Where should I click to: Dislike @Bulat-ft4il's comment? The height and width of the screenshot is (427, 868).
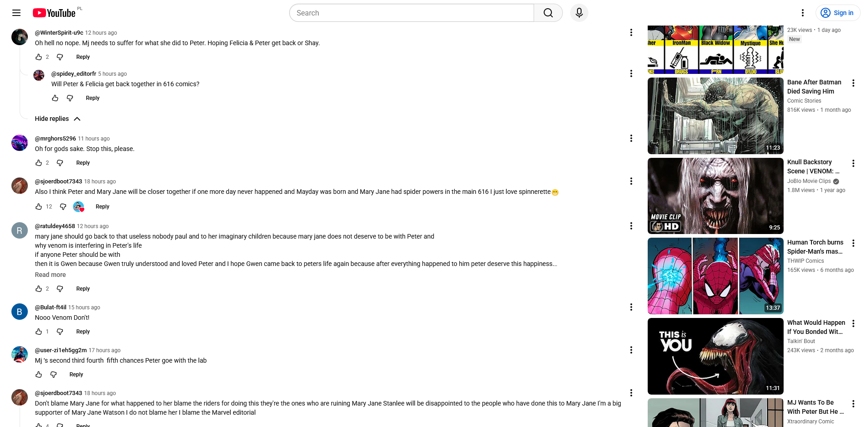coord(60,332)
